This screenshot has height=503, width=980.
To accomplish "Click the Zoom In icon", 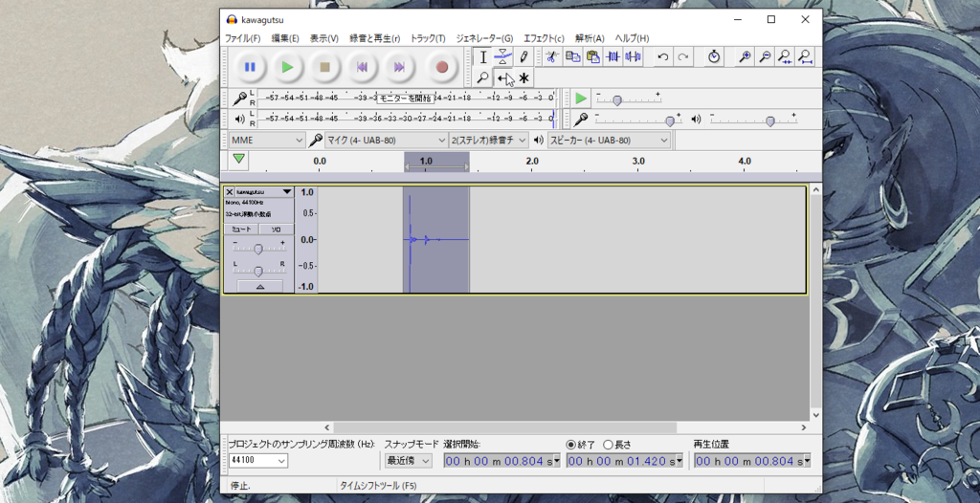I will pos(745,56).
